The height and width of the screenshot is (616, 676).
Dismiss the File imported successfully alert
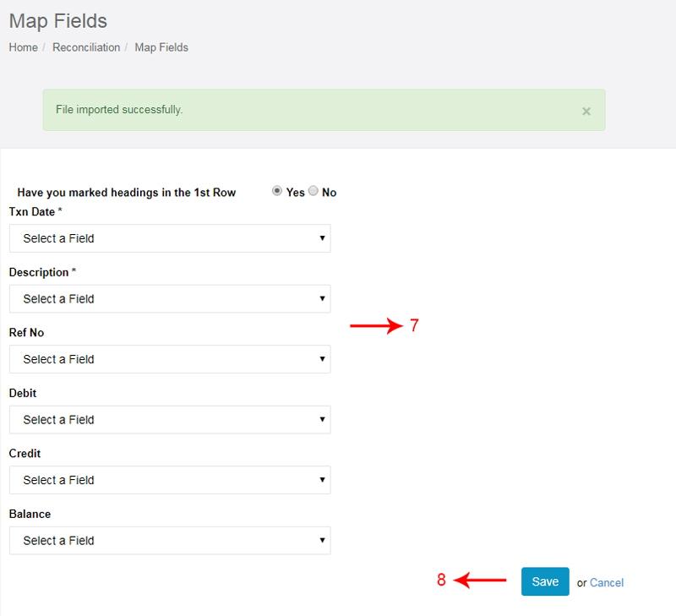click(586, 112)
